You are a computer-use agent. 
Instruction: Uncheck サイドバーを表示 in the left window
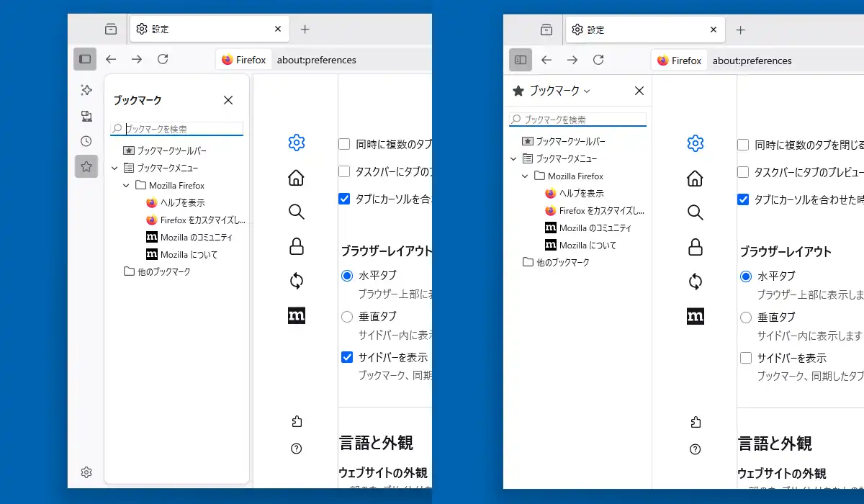347,357
